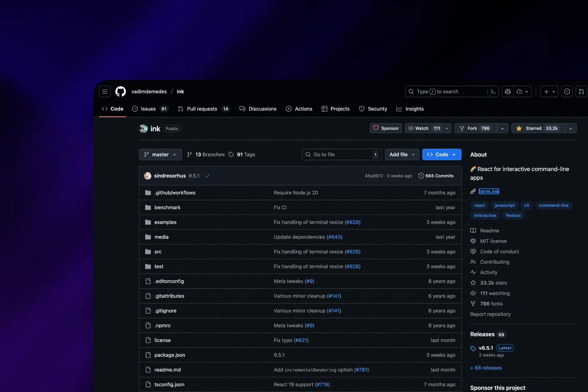
Task: Open the Copilot agents cloud dropdown
Action: coord(522,92)
